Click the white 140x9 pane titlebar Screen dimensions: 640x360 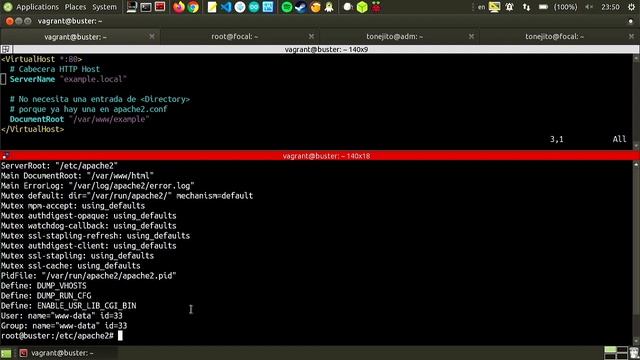pyautogui.click(x=320, y=49)
